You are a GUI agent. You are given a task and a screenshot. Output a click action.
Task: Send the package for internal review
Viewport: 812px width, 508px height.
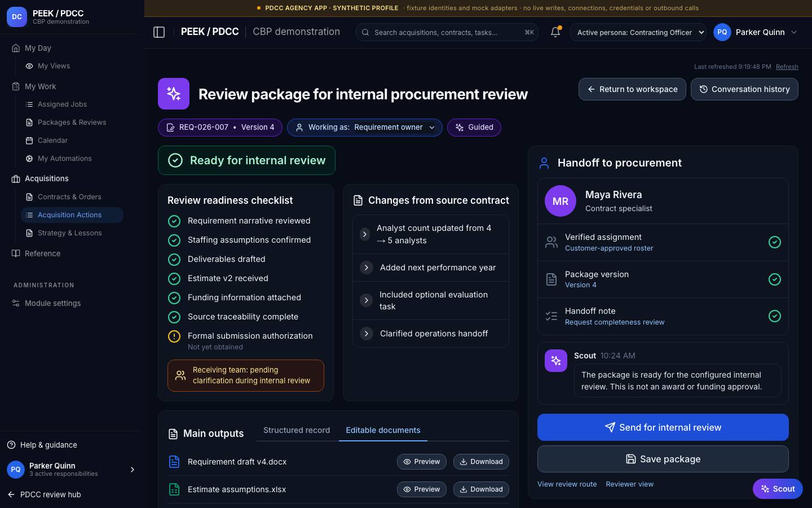point(663,427)
